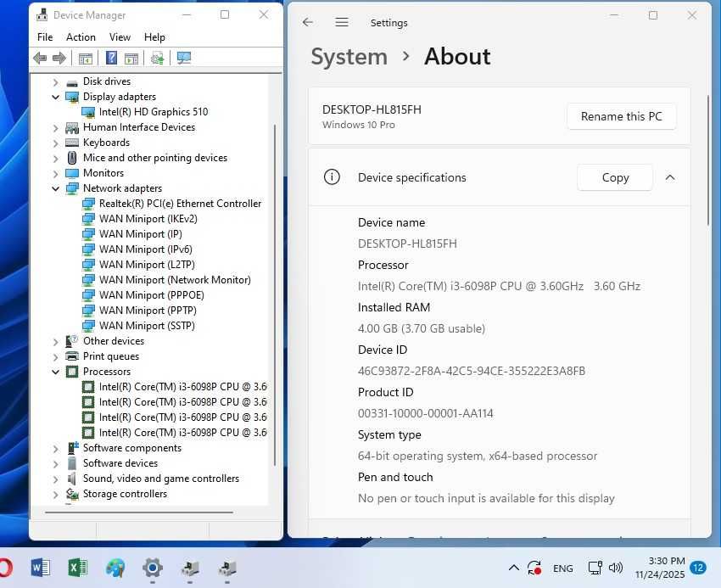Click the Disk drives icon

click(x=72, y=82)
